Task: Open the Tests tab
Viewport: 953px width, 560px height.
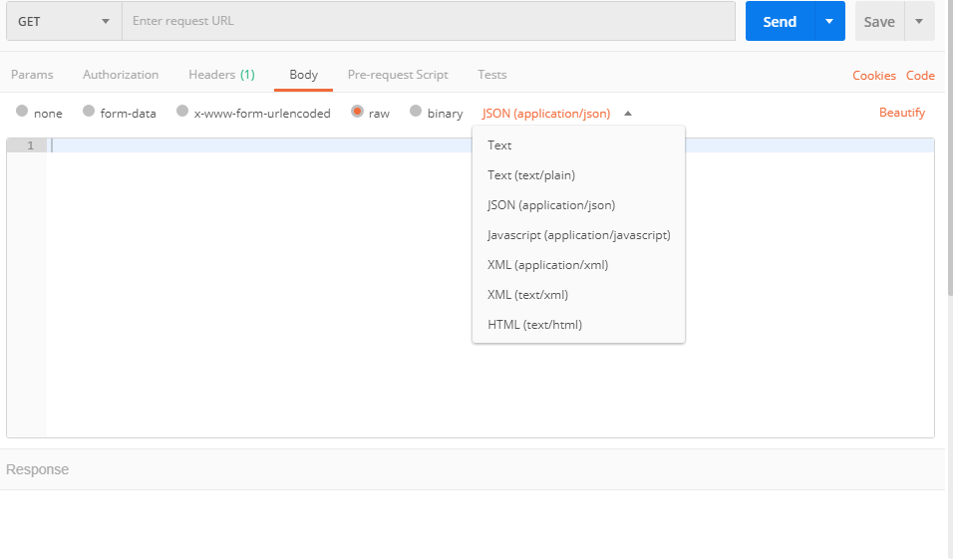Action: click(x=492, y=75)
